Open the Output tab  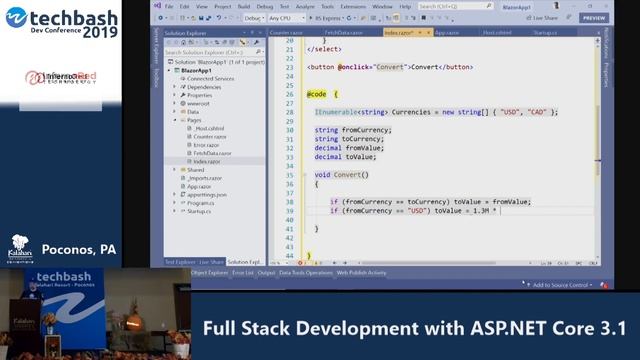click(267, 273)
